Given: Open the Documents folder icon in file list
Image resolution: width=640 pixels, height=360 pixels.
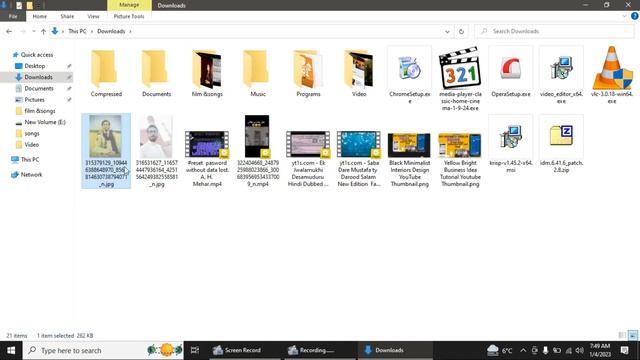Looking at the screenshot, I should tap(156, 73).
